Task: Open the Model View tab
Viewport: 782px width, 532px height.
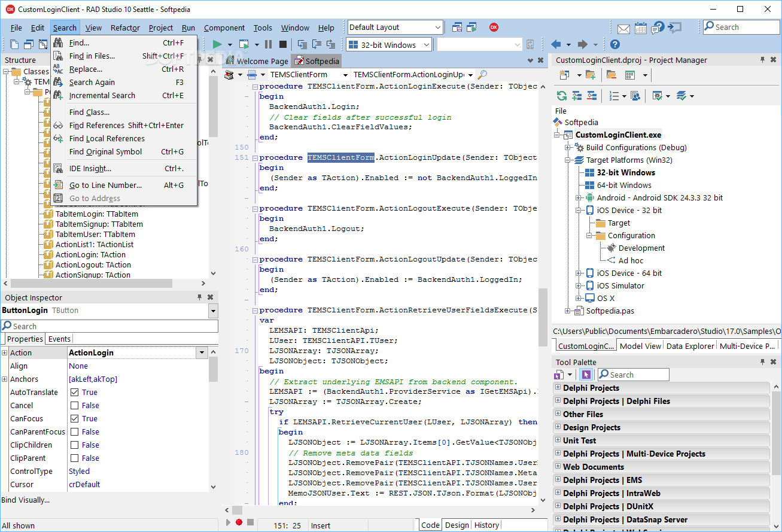Action: 641,346
